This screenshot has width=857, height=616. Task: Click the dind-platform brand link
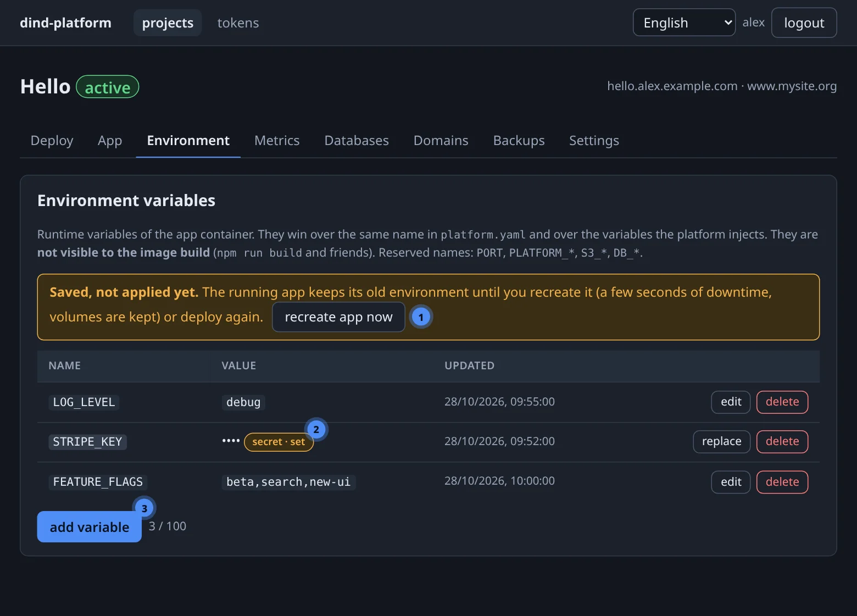[65, 23]
